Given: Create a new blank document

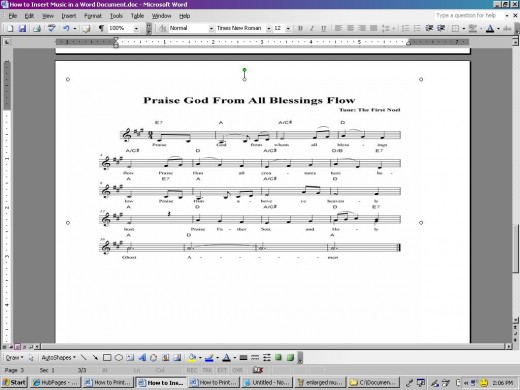Looking at the screenshot, I should [x=10, y=28].
